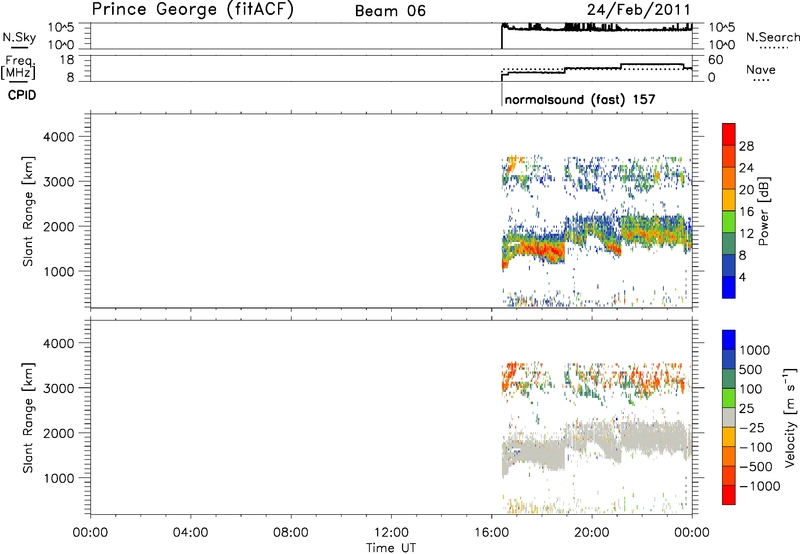Click the "12:00" time axis label
800x554 pixels.
coord(391,533)
